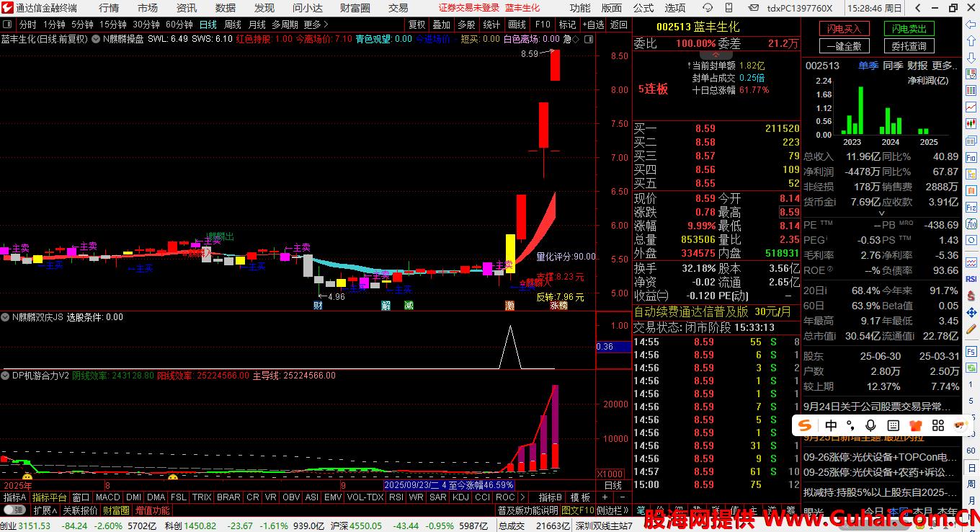
Task: Open the 更多 period dropdown
Action: [316, 25]
